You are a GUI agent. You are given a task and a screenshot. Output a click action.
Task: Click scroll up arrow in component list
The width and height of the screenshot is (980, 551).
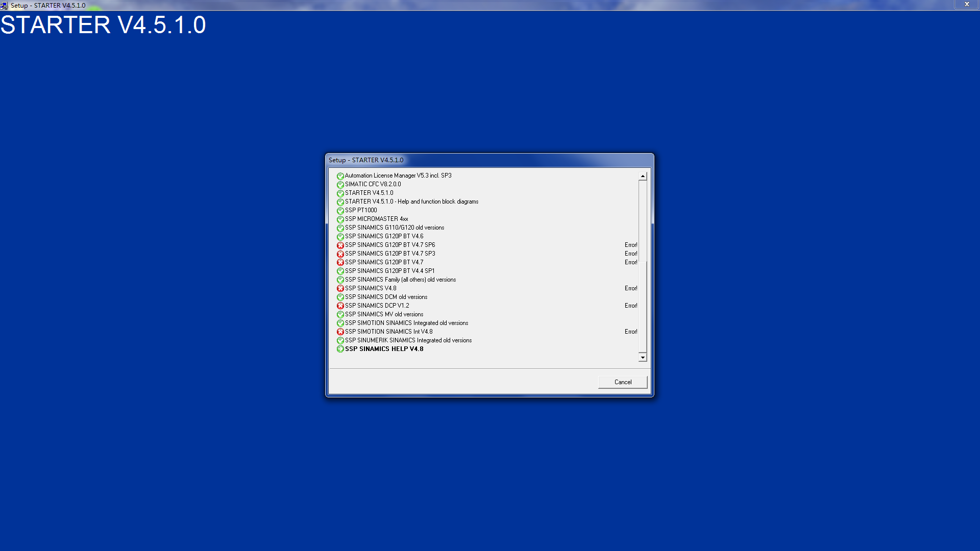(x=643, y=176)
